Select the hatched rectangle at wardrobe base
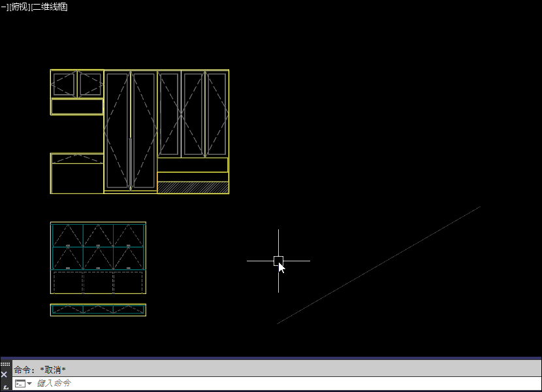Screen dimensions: 542x392 pyautogui.click(x=193, y=188)
